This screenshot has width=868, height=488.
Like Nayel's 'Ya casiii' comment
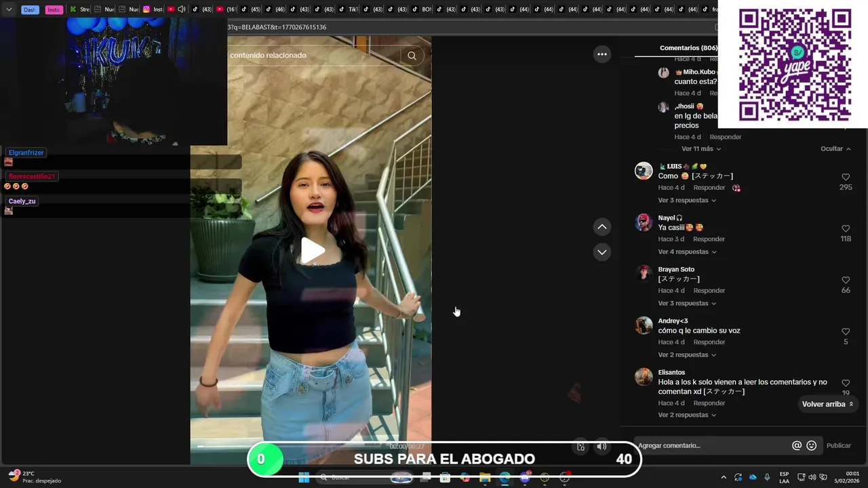[846, 228]
